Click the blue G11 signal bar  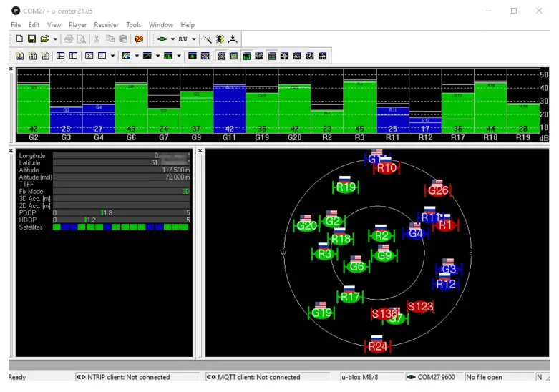click(x=229, y=109)
